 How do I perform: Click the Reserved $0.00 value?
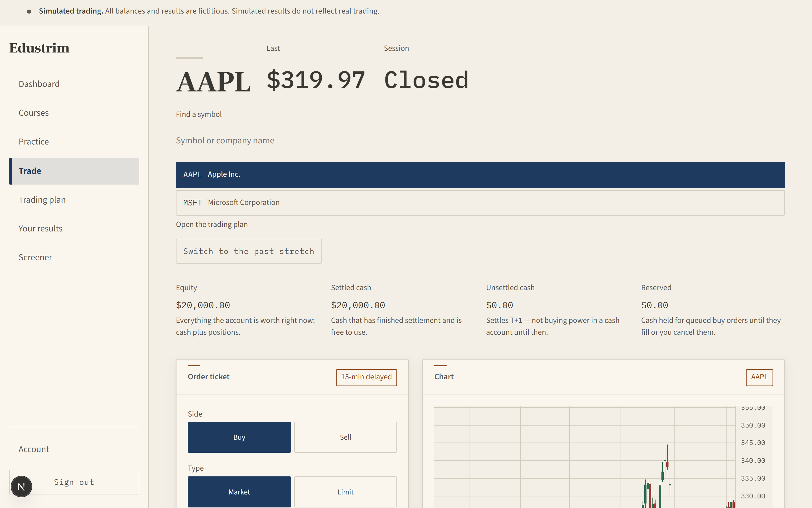pyautogui.click(x=654, y=305)
